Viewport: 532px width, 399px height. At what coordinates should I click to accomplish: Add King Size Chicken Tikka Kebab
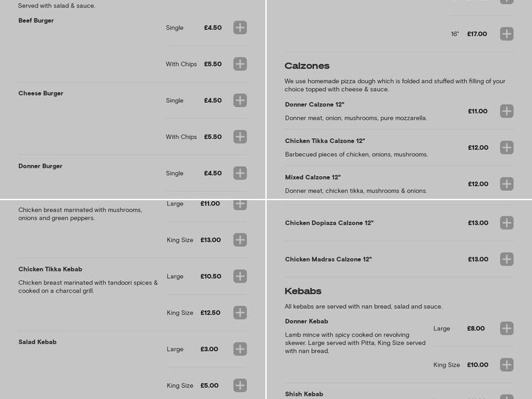tap(239, 313)
